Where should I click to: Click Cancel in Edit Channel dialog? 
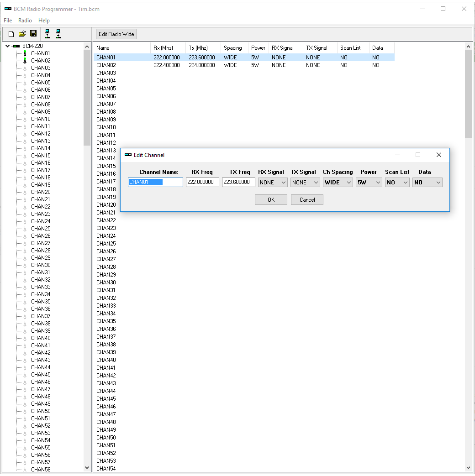tap(307, 200)
